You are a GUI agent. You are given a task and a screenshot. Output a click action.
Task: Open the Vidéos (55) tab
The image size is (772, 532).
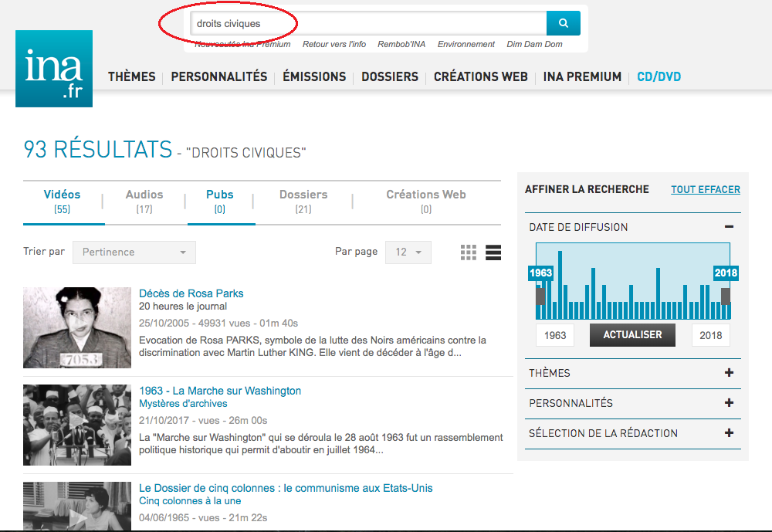click(x=62, y=201)
